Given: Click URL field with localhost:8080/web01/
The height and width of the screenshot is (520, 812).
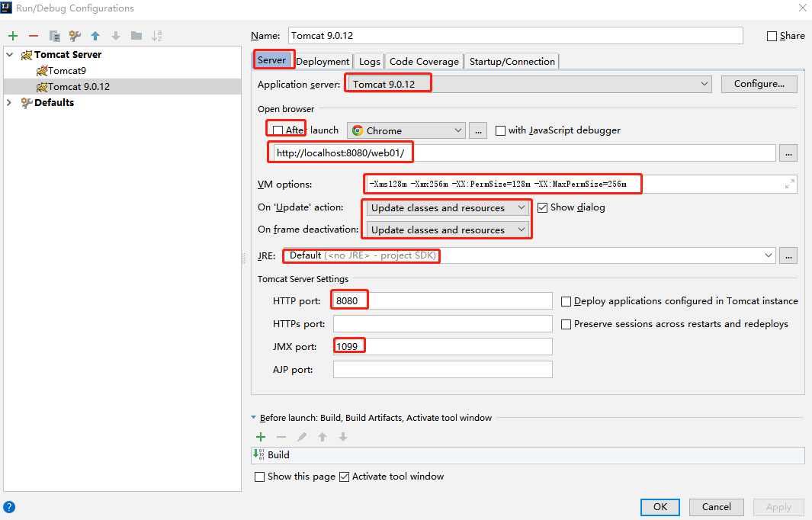Looking at the screenshot, I should pos(524,152).
